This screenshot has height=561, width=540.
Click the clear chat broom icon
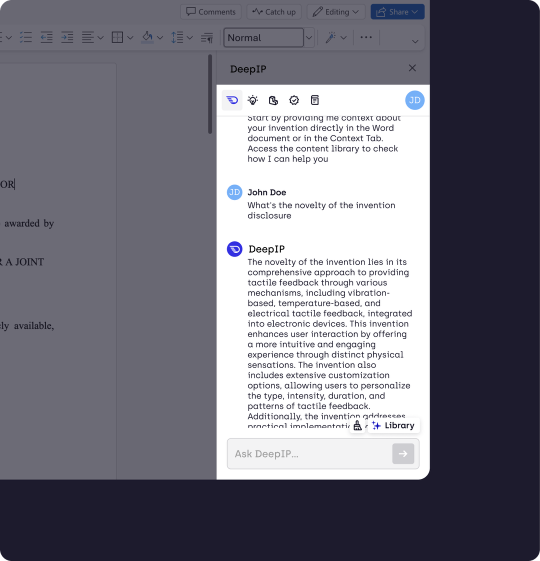tap(357, 425)
